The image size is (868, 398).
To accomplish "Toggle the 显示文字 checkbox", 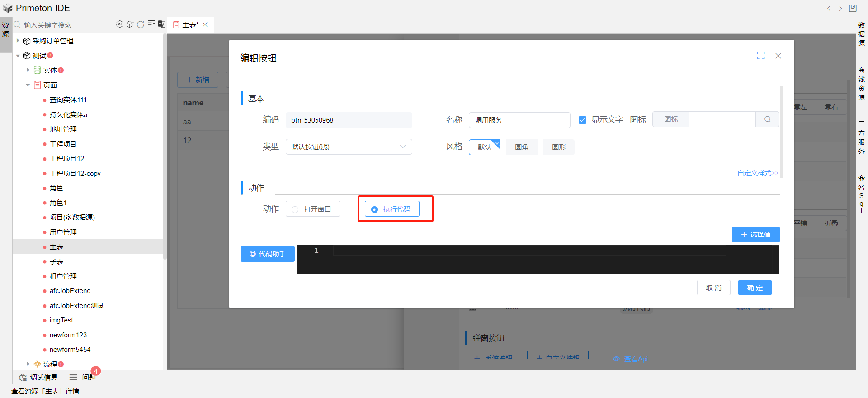I will (x=583, y=120).
